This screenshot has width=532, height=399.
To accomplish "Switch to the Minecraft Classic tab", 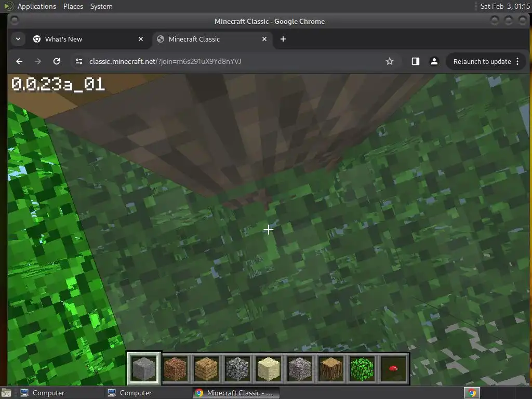I will (x=212, y=39).
